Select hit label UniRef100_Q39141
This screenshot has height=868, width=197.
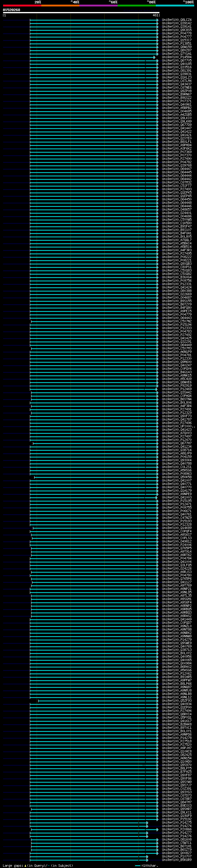[x=176, y=26]
